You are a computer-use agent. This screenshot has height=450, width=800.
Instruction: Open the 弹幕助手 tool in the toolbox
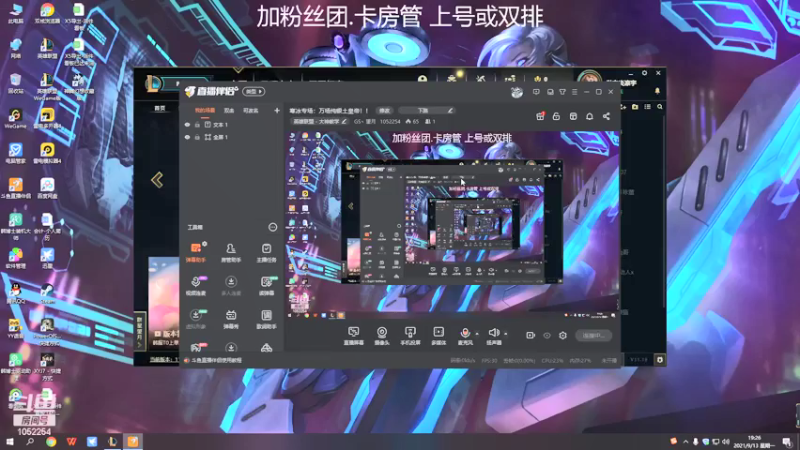195,253
